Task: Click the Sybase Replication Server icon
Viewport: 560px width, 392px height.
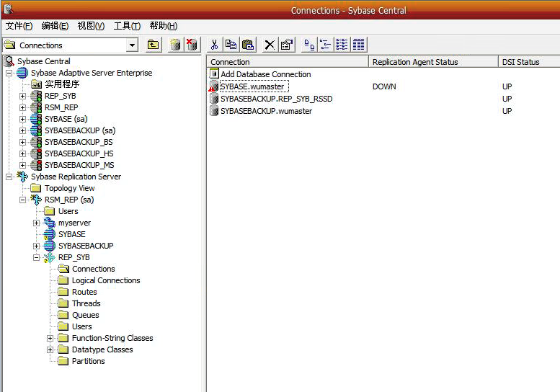Action: click(x=22, y=177)
